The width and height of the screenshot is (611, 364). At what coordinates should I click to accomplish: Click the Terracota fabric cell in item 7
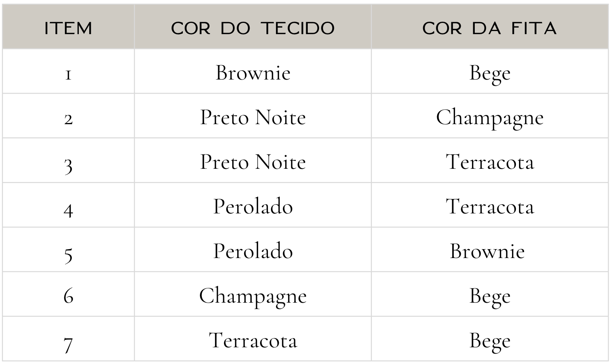click(253, 340)
